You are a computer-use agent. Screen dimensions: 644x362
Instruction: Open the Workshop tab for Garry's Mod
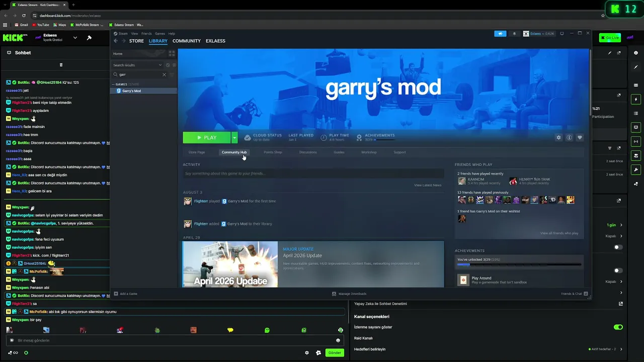click(369, 152)
